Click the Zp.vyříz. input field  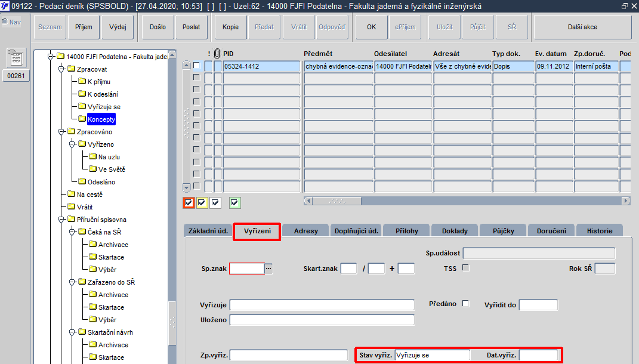289,354
